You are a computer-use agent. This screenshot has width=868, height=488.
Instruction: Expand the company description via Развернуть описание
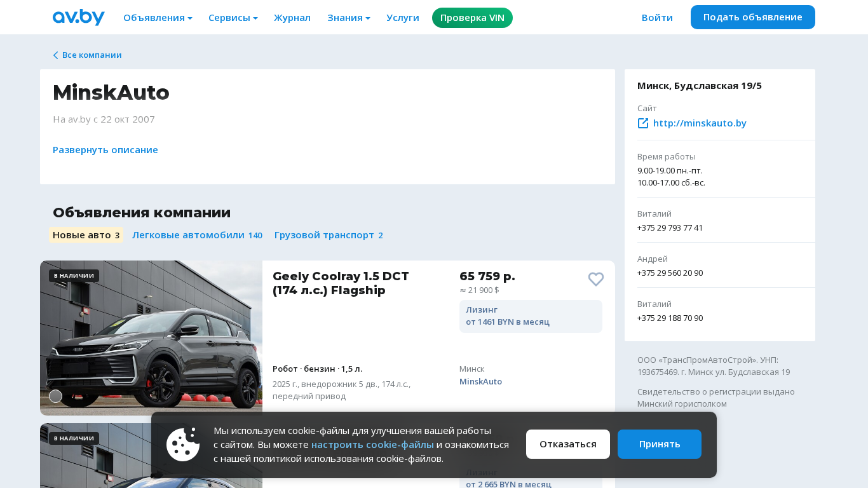click(x=105, y=150)
